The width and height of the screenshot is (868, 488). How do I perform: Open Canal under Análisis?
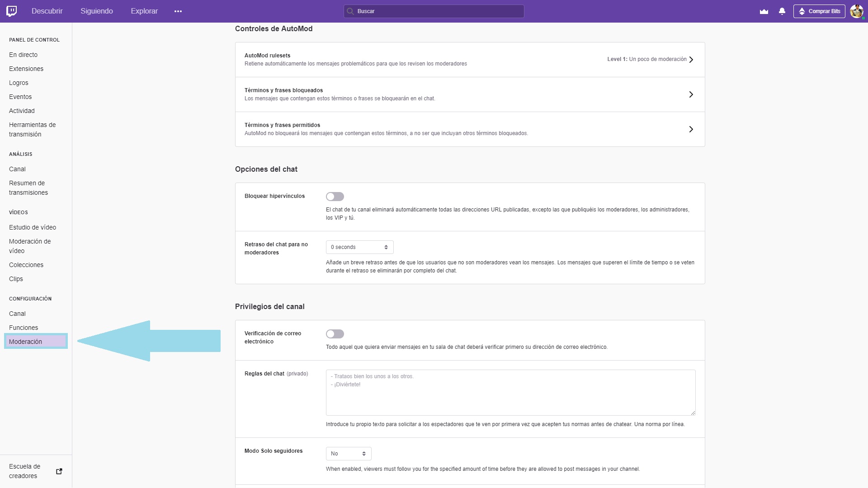tap(17, 169)
